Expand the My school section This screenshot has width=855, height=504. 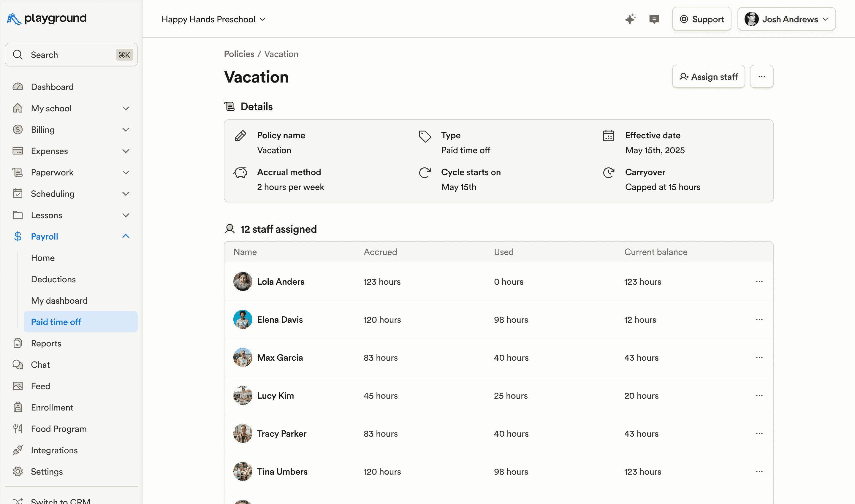(x=126, y=108)
